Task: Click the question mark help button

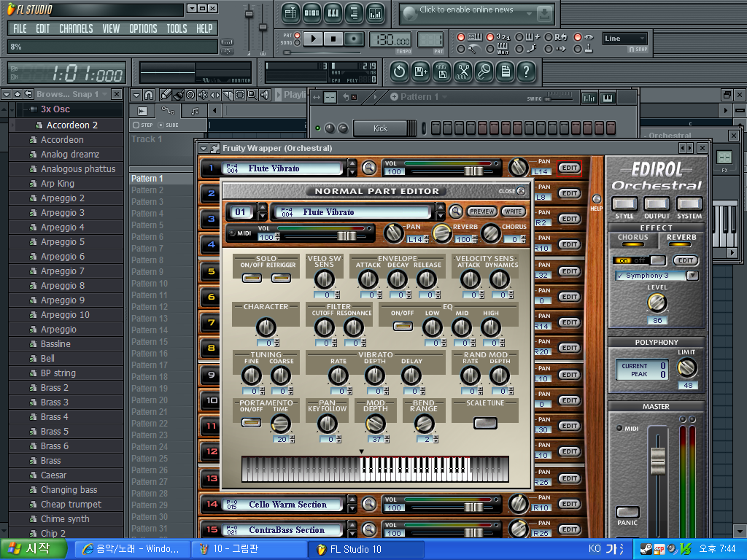Action: pos(526,72)
